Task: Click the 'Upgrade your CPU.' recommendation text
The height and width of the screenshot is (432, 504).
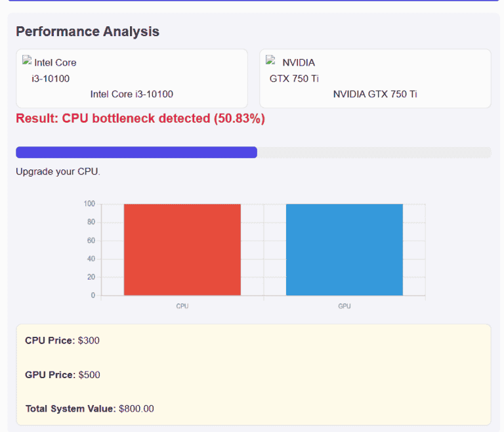Action: pyautogui.click(x=58, y=172)
